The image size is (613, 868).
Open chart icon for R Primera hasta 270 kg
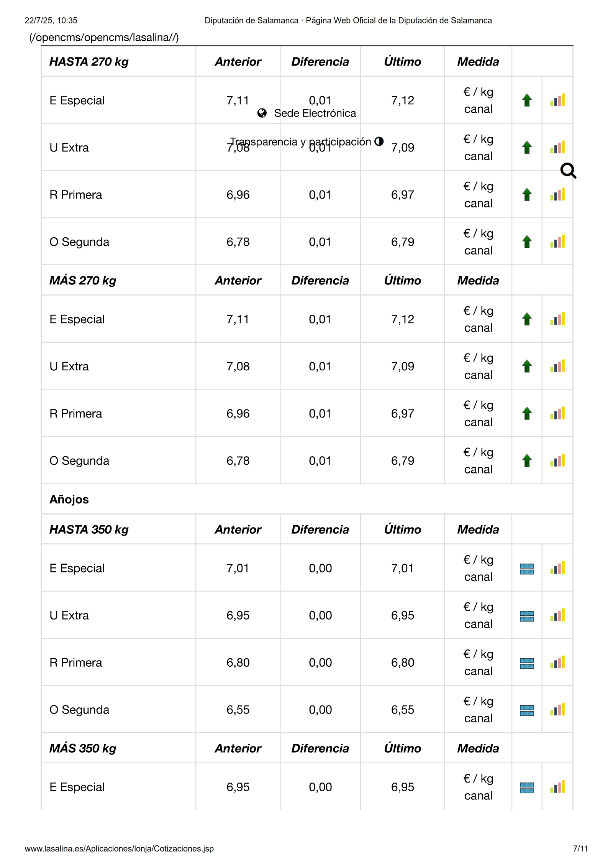click(557, 195)
